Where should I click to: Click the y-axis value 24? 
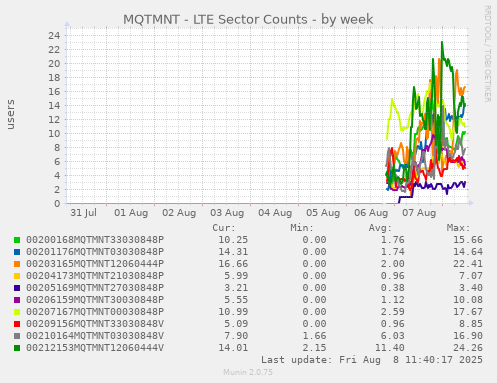pos(54,35)
